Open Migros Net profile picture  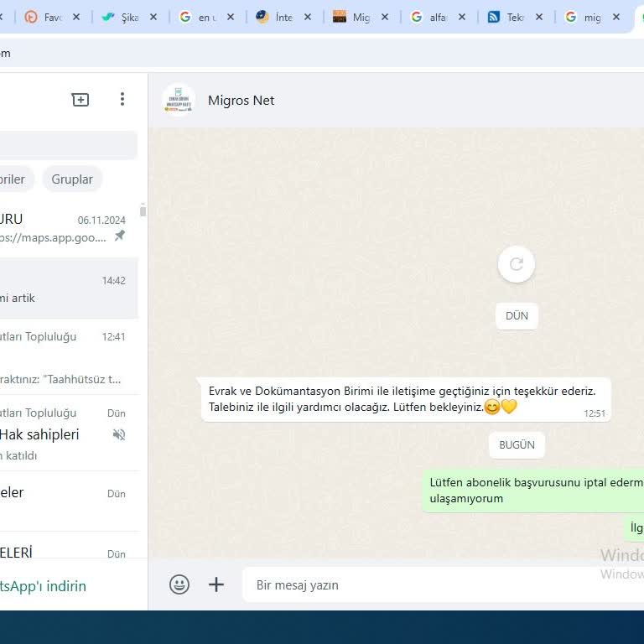[x=179, y=101]
